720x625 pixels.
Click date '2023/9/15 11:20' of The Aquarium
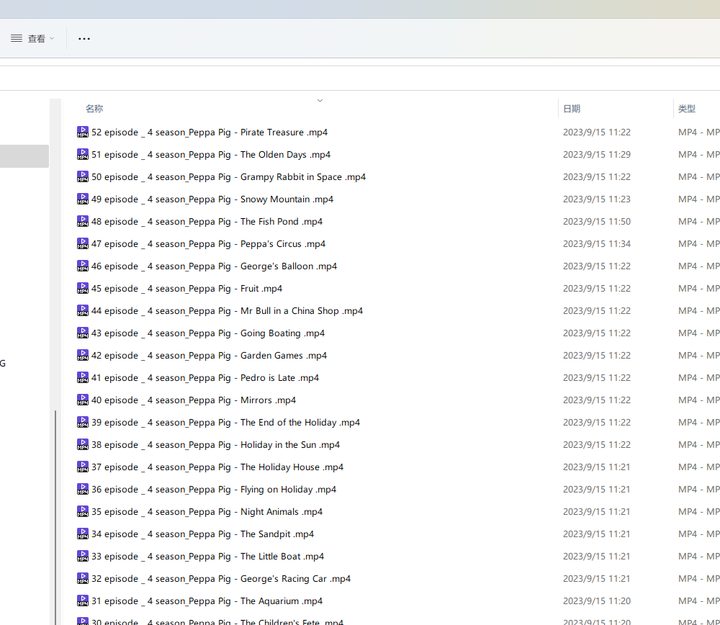(596, 601)
